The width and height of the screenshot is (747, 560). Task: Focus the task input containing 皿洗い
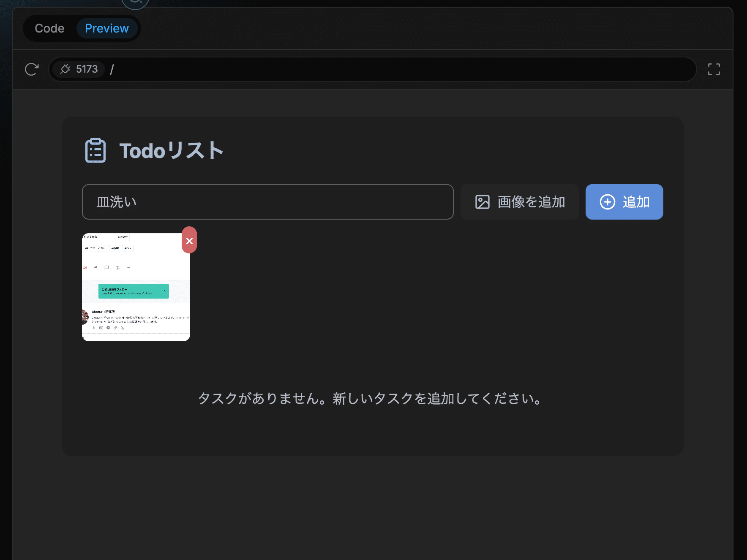pos(267,202)
